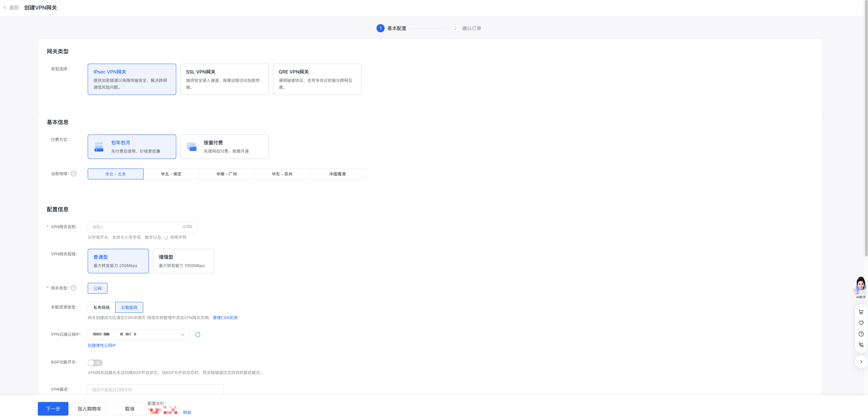The image size is (868, 420).
Task: Expand the right sidebar collapse arrow
Action: (861, 362)
